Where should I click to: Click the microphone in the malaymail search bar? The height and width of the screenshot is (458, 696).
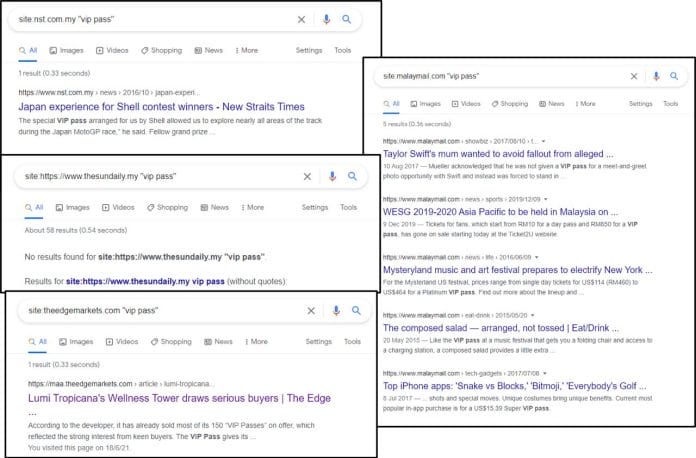coord(656,76)
